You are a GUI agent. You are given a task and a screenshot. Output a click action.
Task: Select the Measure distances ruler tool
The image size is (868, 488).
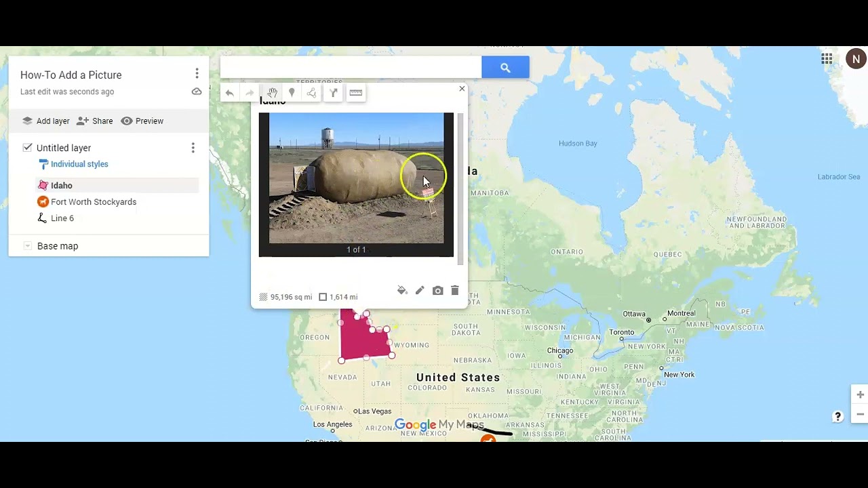[355, 93]
